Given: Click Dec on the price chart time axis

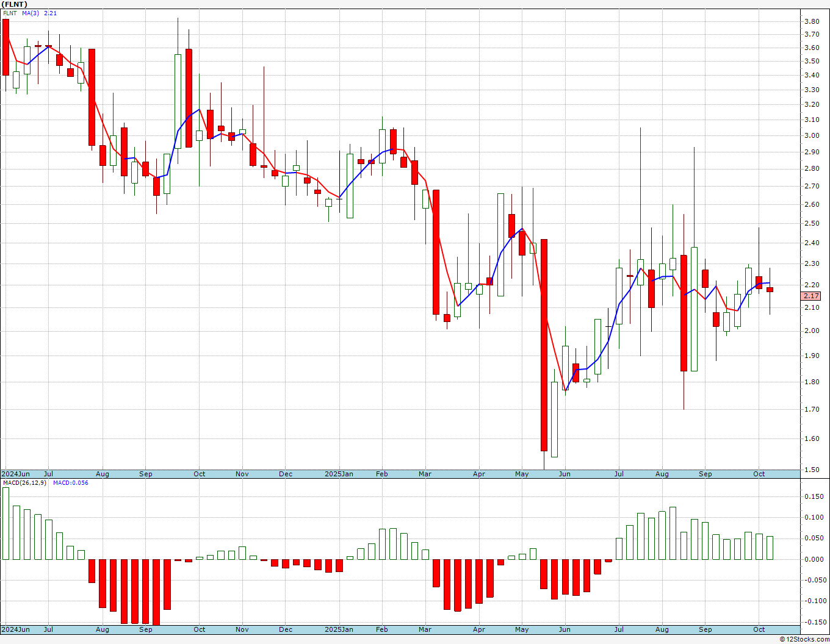Looking at the screenshot, I should 286,474.
